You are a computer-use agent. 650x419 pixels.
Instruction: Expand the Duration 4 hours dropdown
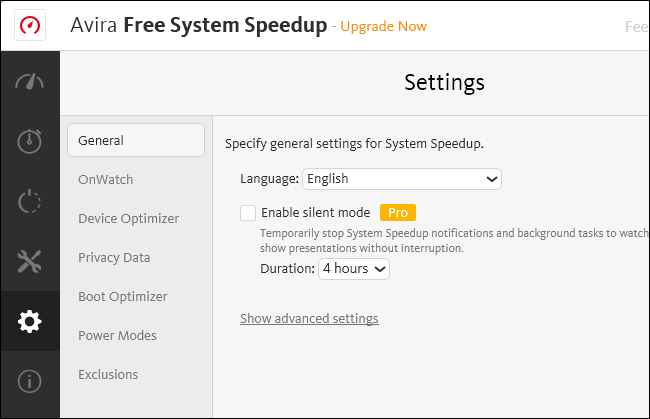tap(353, 268)
